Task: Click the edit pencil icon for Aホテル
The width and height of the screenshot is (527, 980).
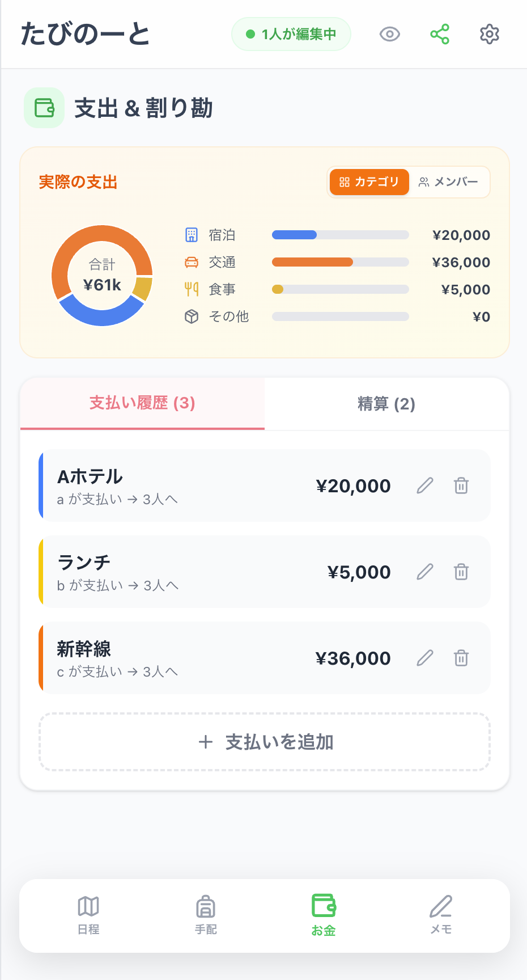Action: (x=424, y=486)
